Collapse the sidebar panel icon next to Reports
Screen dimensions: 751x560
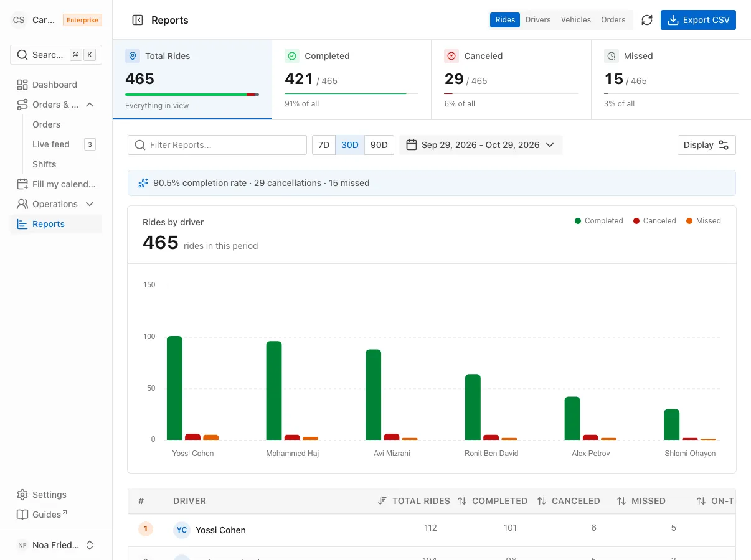138,20
